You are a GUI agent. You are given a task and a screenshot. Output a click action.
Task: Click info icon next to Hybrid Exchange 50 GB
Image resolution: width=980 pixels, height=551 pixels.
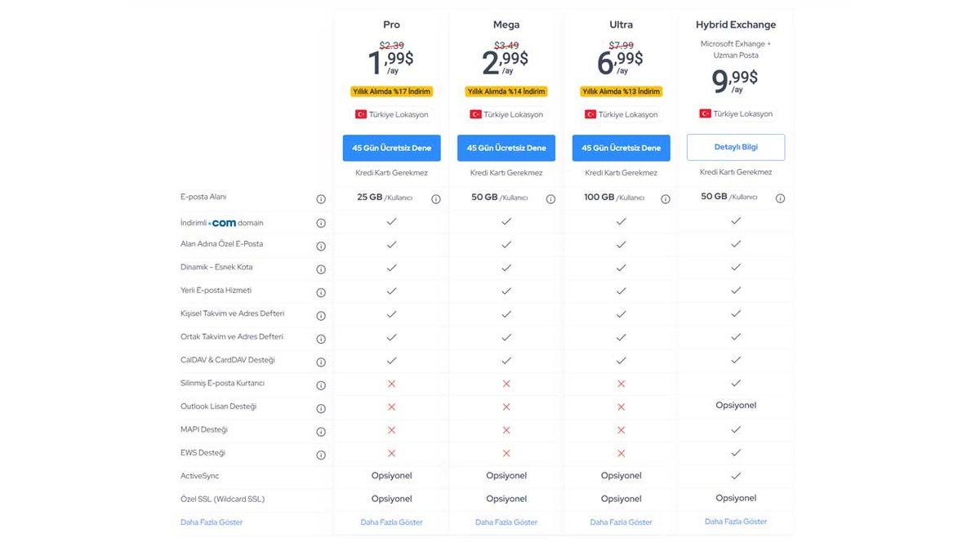pyautogui.click(x=780, y=198)
